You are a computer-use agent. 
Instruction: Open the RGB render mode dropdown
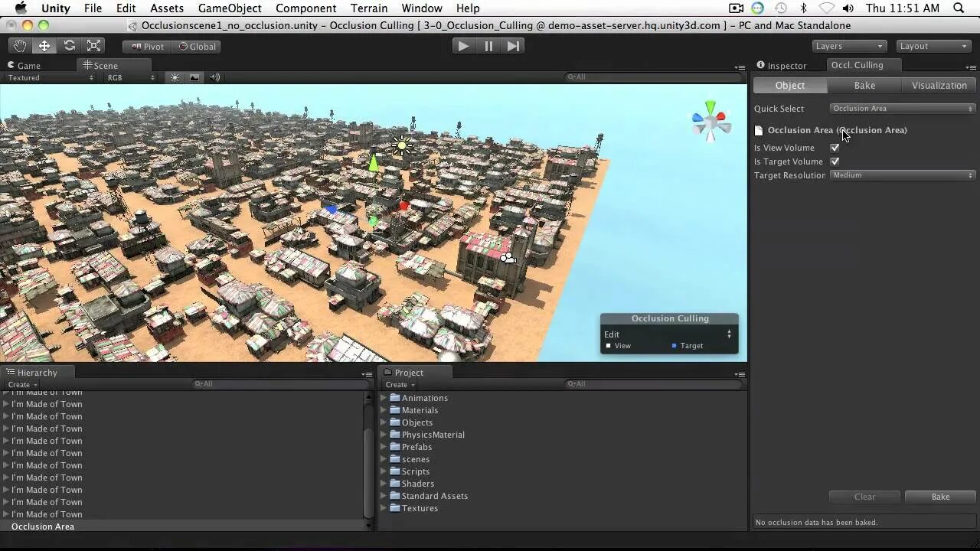click(x=130, y=77)
